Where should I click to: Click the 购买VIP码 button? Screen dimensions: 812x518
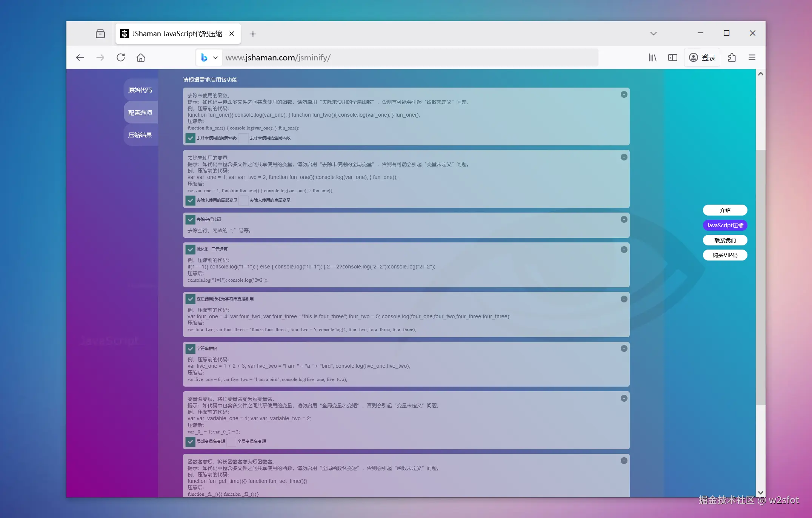(725, 255)
